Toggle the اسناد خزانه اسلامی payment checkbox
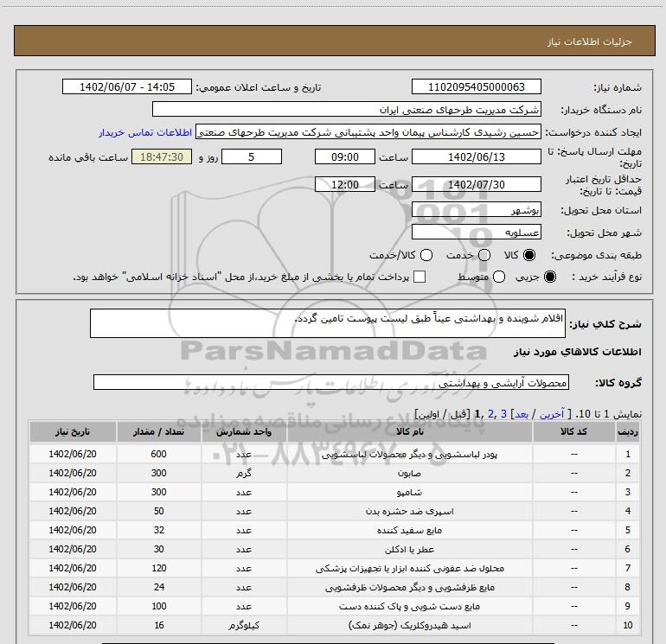Viewport: 666px width, 644px height. [419, 277]
